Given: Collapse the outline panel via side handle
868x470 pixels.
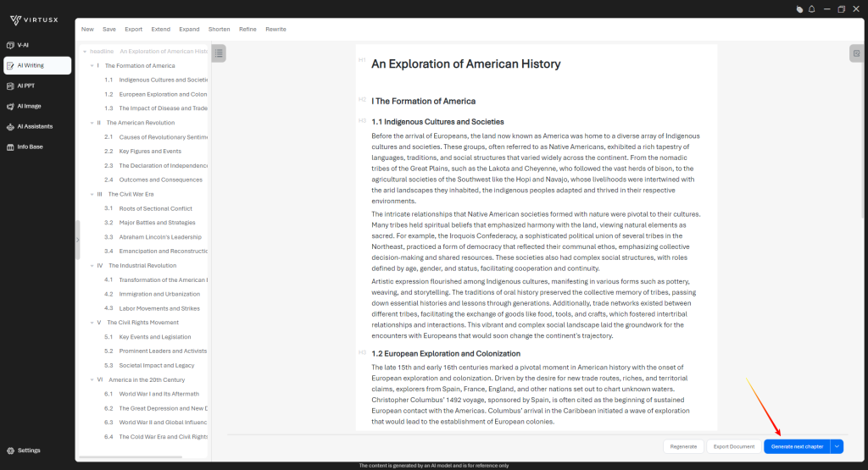Looking at the screenshot, I should click(77, 240).
